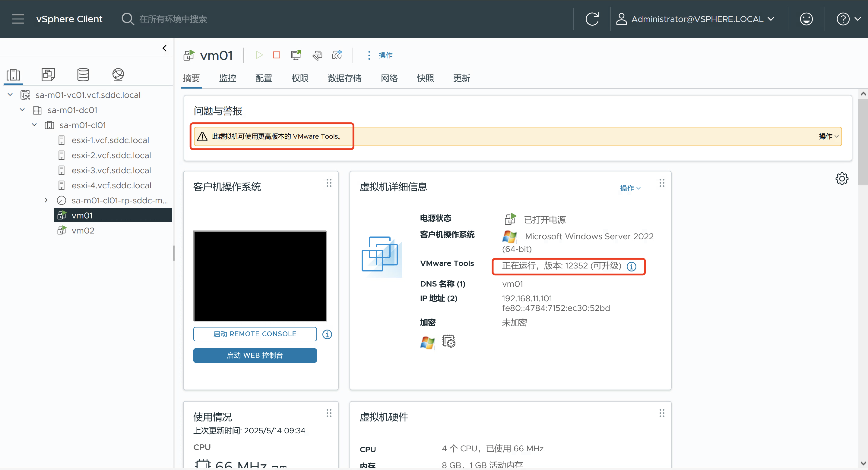Click IP address 192.168.11.101 text
Image resolution: width=868 pixels, height=470 pixels.
pyautogui.click(x=527, y=298)
